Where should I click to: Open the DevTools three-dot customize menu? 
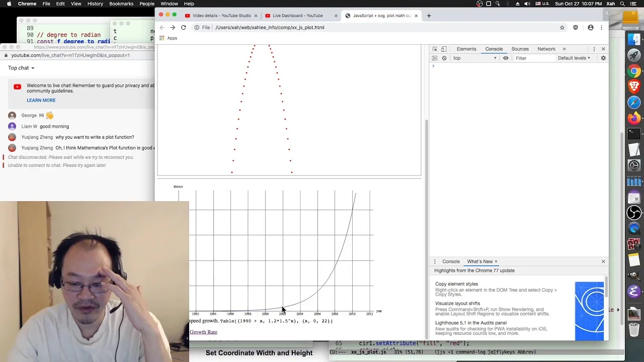coord(594,49)
